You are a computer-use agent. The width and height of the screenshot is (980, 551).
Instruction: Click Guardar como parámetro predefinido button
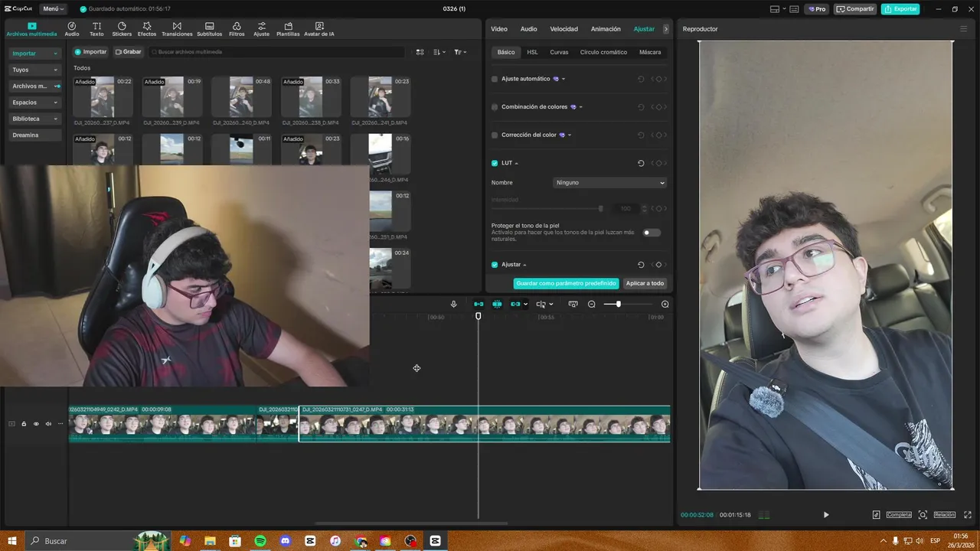click(x=566, y=283)
